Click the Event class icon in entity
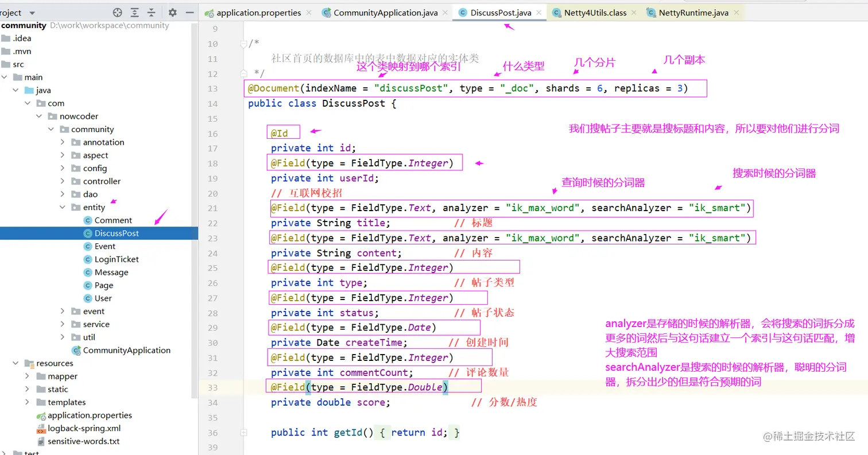 [x=88, y=246]
